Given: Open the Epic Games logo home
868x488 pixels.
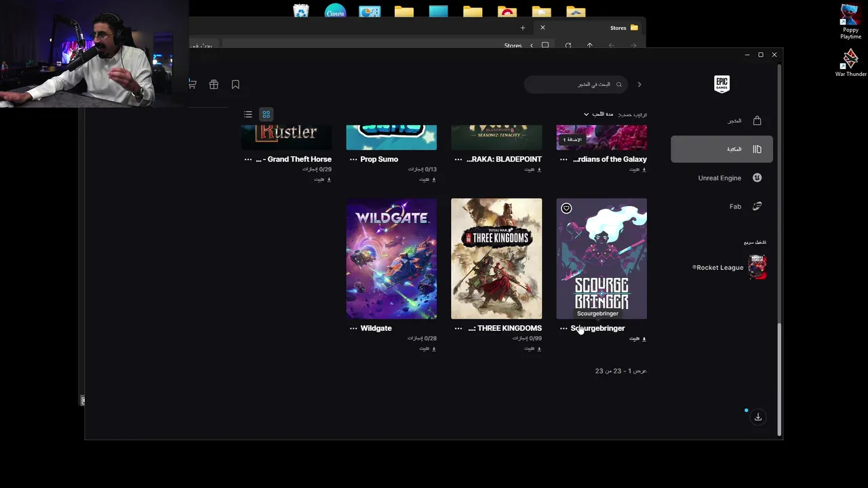Looking at the screenshot, I should click(722, 83).
